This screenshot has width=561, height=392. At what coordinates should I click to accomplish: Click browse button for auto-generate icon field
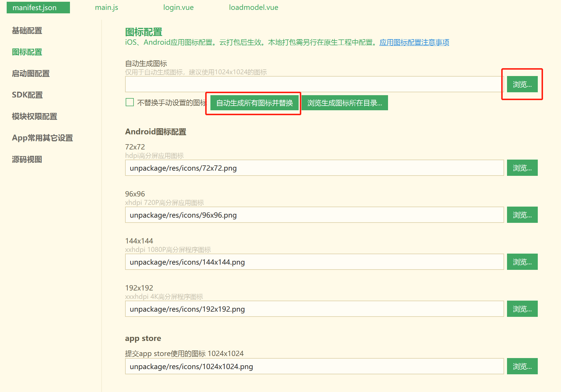tap(522, 84)
